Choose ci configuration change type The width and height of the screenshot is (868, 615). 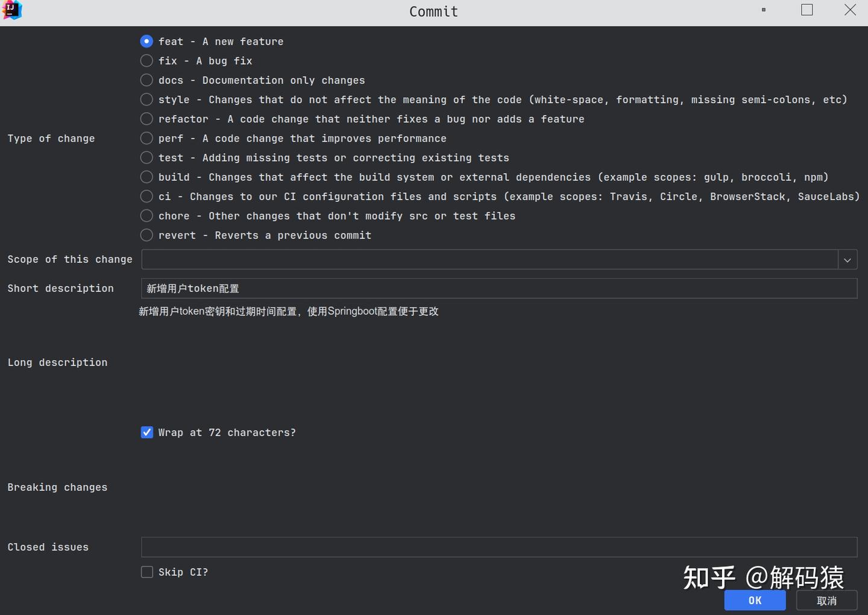pos(146,197)
